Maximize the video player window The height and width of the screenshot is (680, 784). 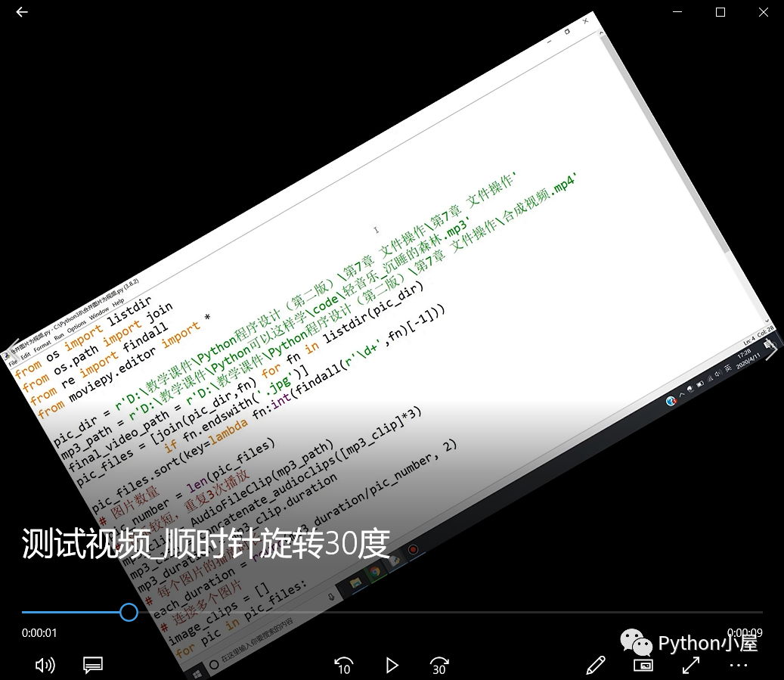[x=720, y=12]
